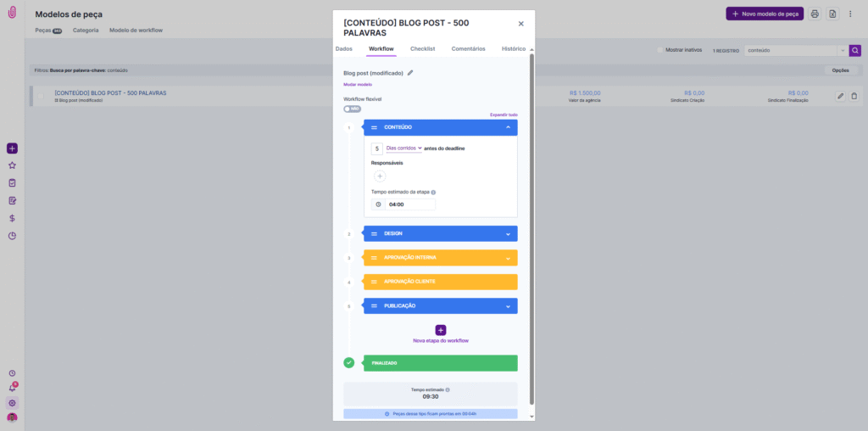Click the green Finalizado checkmark icon
Viewport: 868px width, 431px height.
349,362
